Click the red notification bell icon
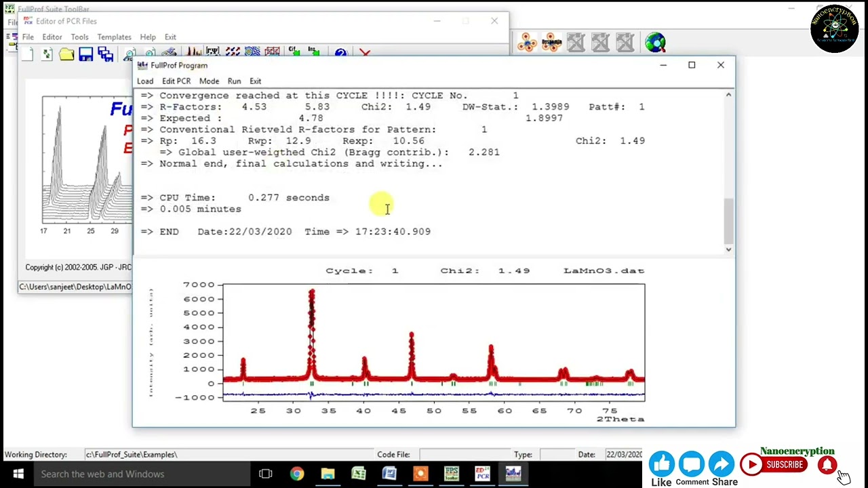Viewport: 868px width, 488px height. coord(827,465)
